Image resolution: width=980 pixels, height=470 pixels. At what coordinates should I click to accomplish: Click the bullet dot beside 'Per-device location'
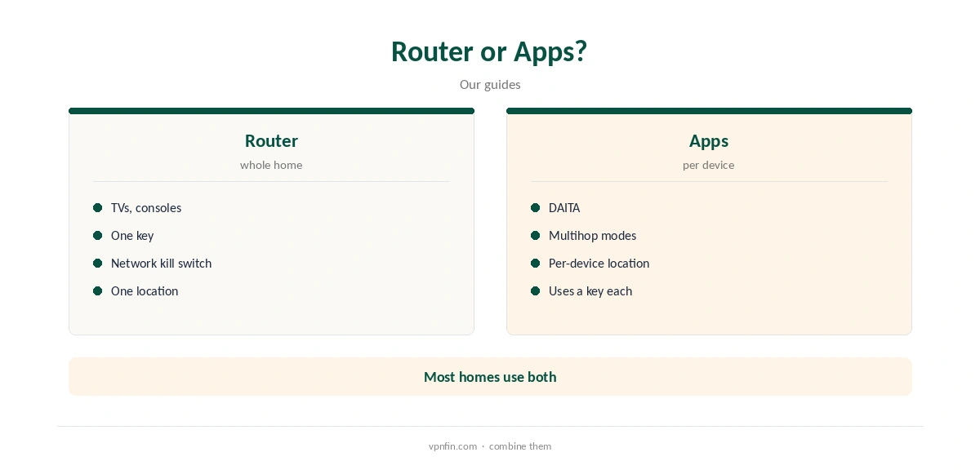point(536,264)
